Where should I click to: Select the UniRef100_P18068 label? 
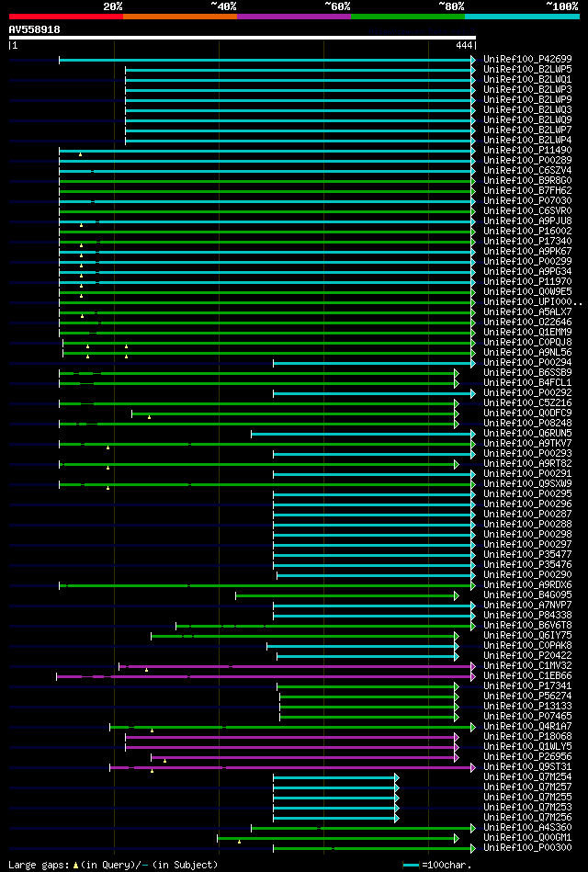coord(528,736)
